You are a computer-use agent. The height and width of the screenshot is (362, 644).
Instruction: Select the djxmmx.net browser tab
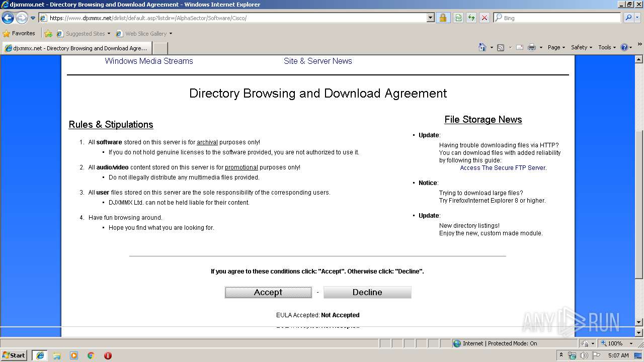(x=76, y=48)
